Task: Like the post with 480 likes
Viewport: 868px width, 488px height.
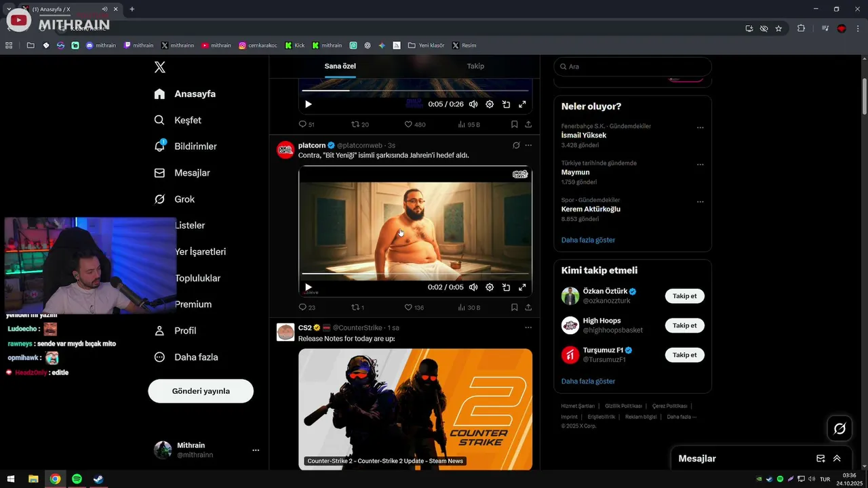Action: [x=415, y=125]
